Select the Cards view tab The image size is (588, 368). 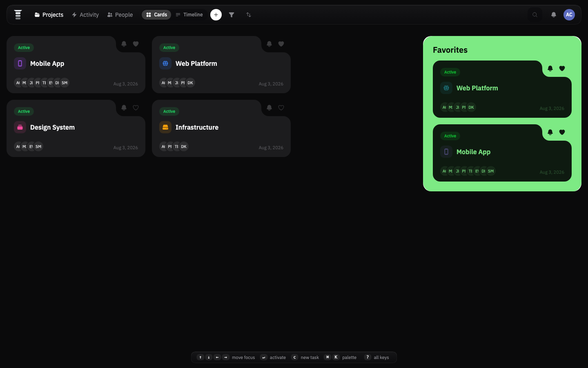(x=156, y=15)
